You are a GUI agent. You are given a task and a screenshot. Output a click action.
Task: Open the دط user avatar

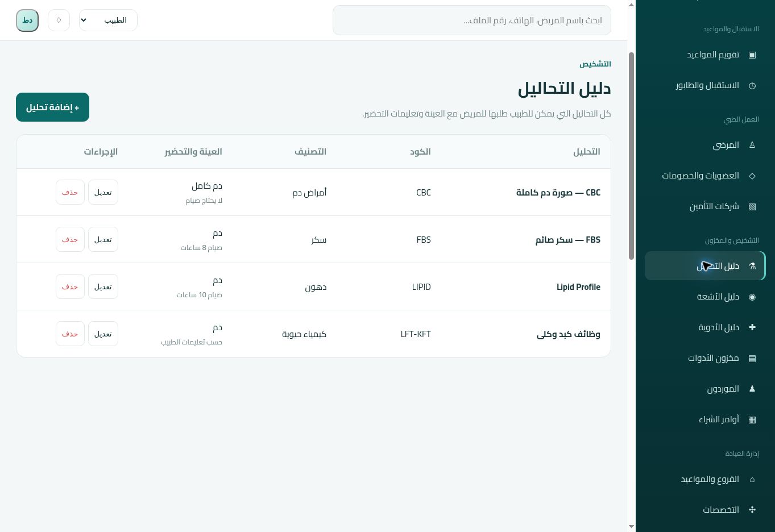(27, 20)
